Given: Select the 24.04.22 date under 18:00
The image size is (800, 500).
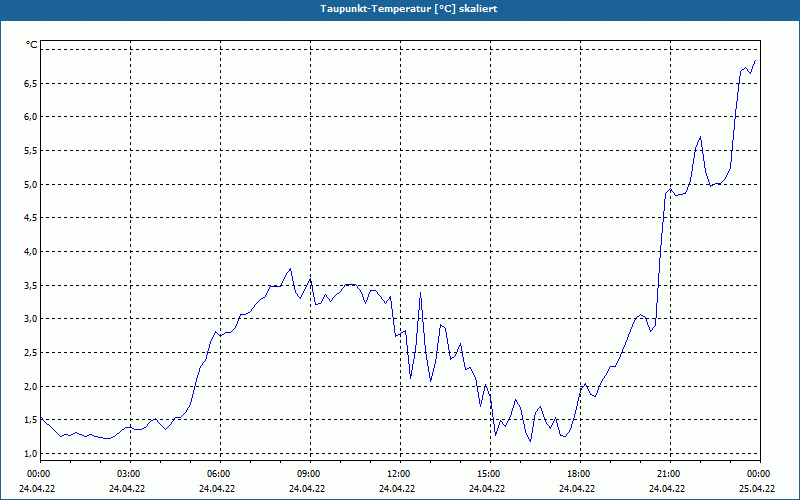Looking at the screenshot, I should (x=577, y=488).
